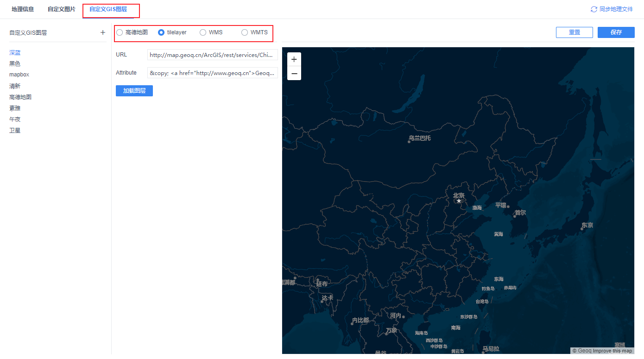Select the tilelayer radio option

point(161,32)
